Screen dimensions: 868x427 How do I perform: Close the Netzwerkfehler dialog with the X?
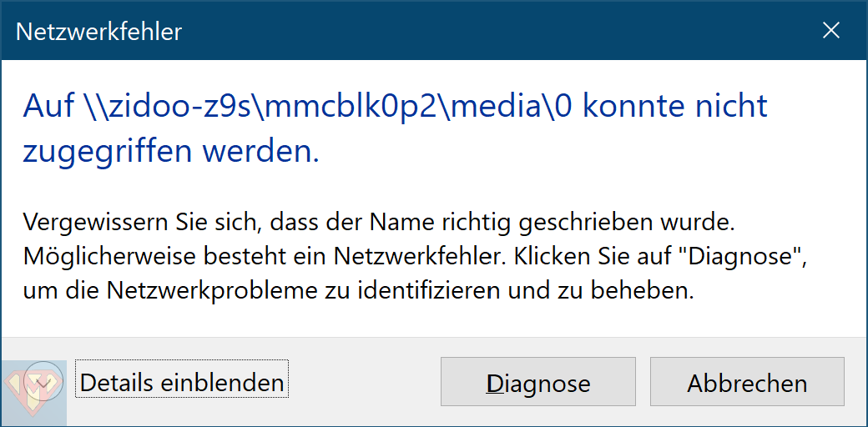(x=831, y=31)
